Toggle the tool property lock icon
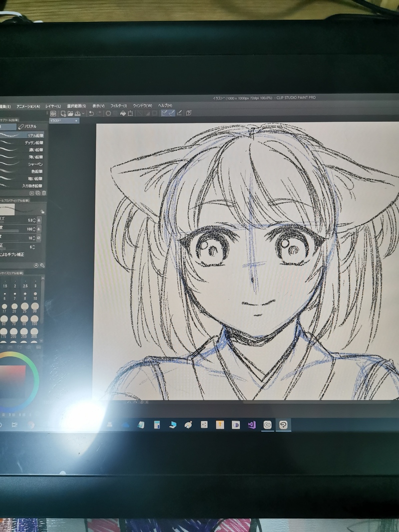 click(x=42, y=211)
